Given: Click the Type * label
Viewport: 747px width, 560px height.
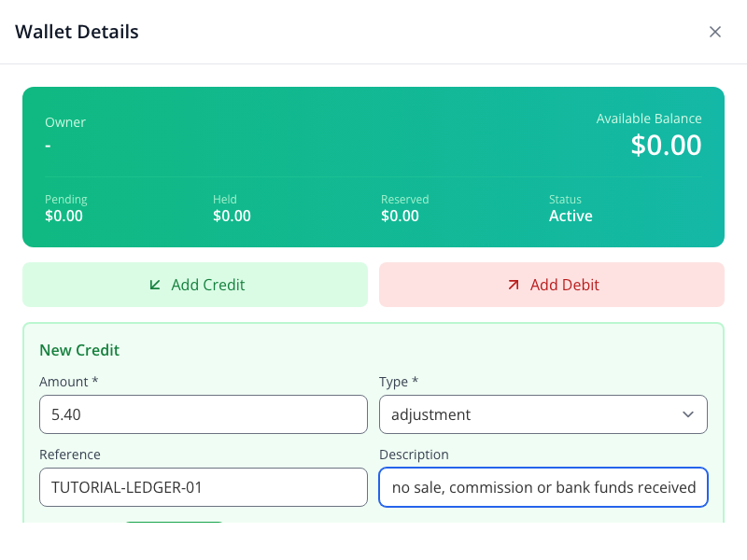Looking at the screenshot, I should [399, 382].
